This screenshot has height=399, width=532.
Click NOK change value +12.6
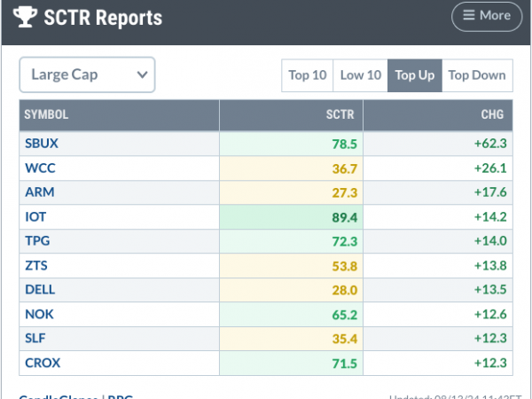tap(490, 314)
